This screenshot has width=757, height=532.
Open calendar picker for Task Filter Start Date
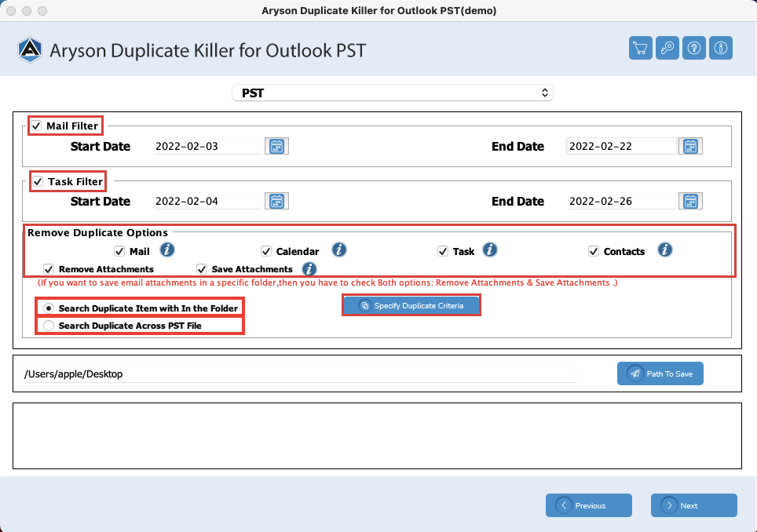point(276,201)
